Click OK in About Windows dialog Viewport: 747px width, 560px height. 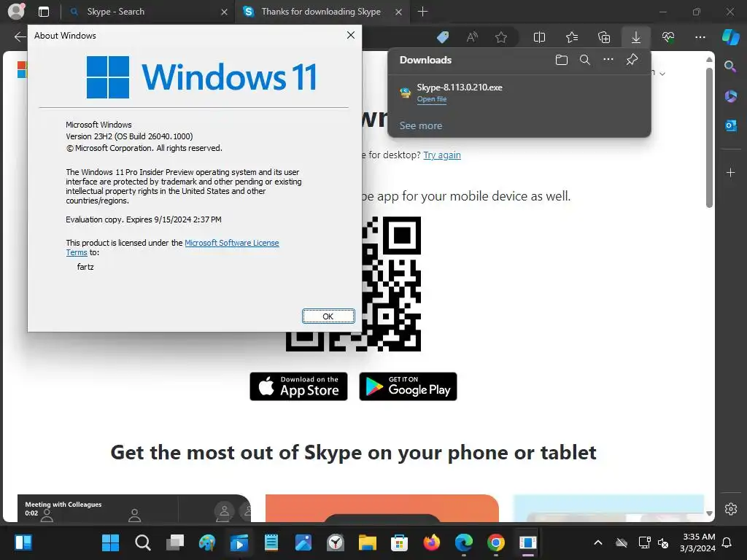[x=328, y=316]
